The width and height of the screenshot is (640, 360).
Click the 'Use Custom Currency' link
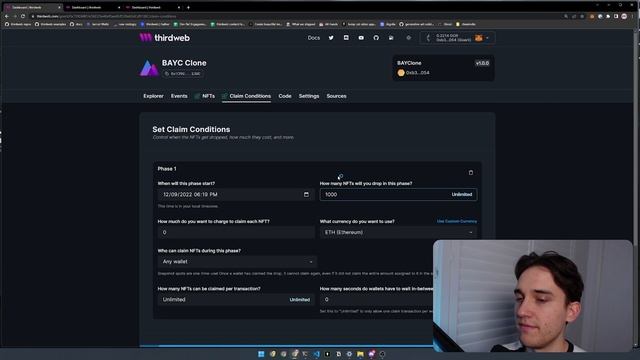(x=457, y=221)
